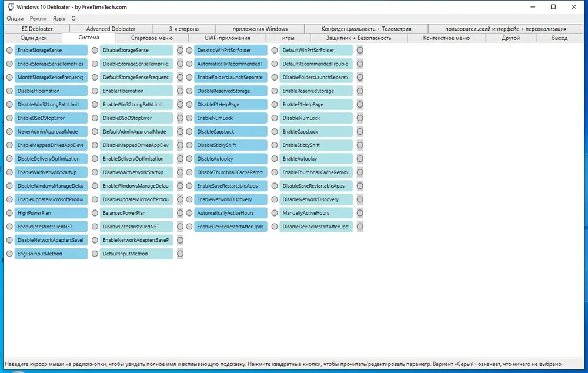Select gray unset option after ManuallyActiveHours

pyautogui.click(x=360, y=213)
